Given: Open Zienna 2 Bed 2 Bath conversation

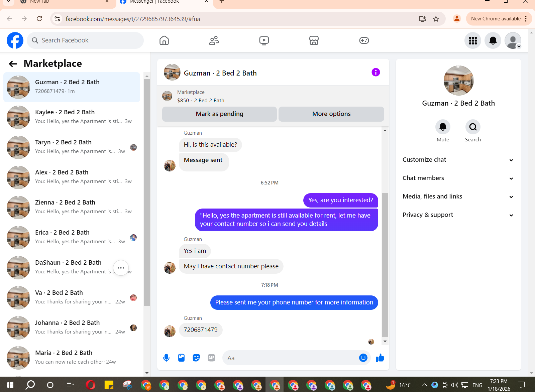Looking at the screenshot, I should click(72, 207).
